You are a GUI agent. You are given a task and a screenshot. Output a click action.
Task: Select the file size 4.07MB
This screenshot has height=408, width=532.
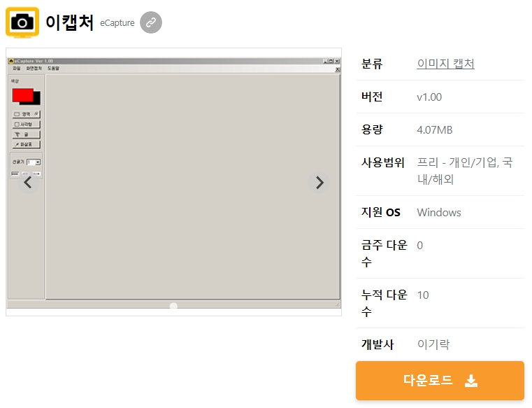point(435,129)
